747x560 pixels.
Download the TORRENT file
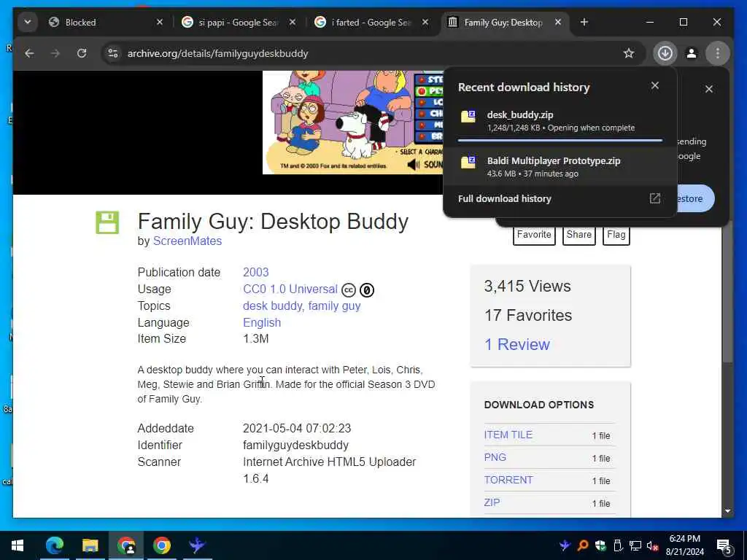pyautogui.click(x=508, y=480)
